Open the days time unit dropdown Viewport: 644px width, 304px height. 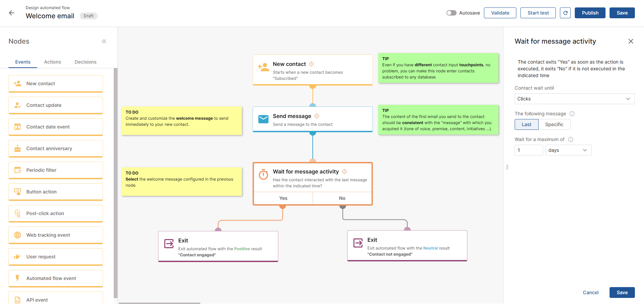[x=568, y=150]
